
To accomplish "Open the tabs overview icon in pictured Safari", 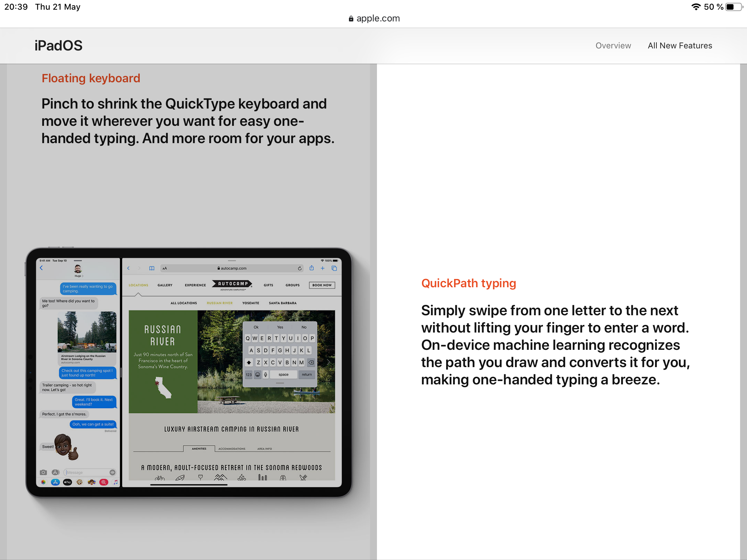I will tap(334, 268).
